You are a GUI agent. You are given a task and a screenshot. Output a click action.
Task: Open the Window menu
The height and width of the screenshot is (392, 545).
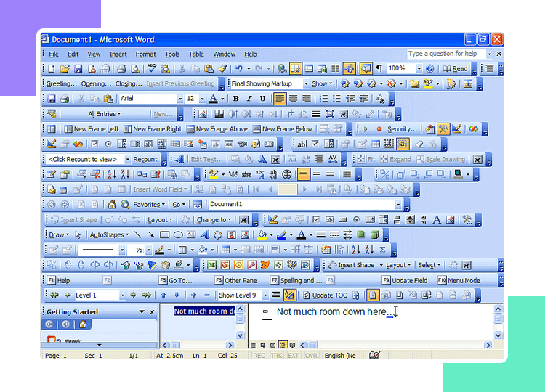225,54
